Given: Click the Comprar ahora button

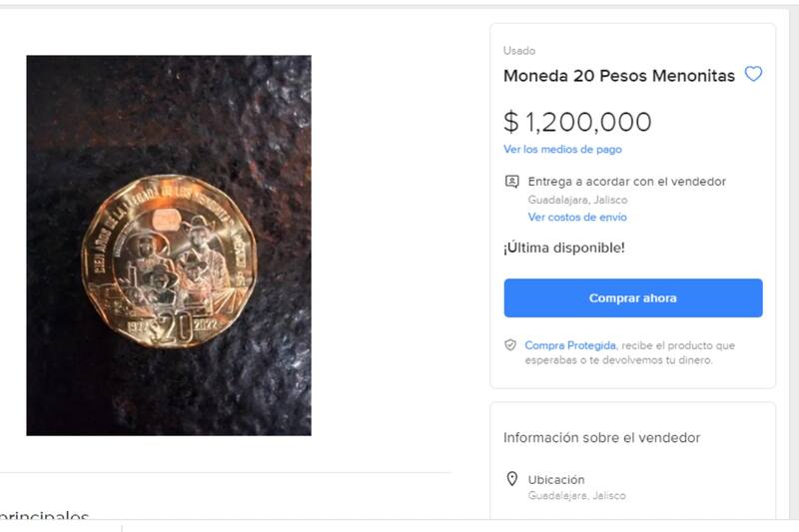Looking at the screenshot, I should [633, 297].
